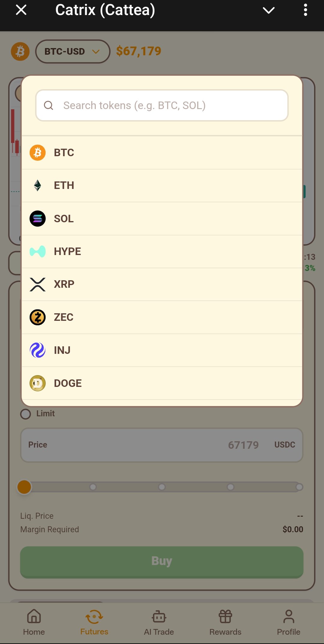
Task: Pick the HYPE token icon
Action: pos(37,251)
